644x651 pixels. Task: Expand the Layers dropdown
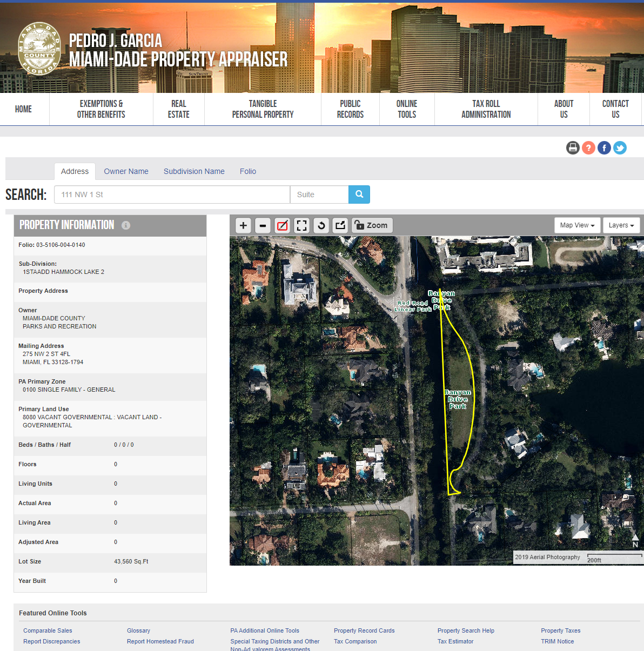621,225
